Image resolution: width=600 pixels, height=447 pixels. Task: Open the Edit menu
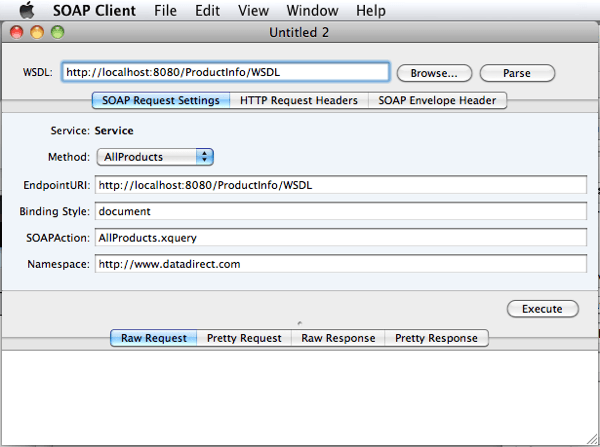[207, 10]
